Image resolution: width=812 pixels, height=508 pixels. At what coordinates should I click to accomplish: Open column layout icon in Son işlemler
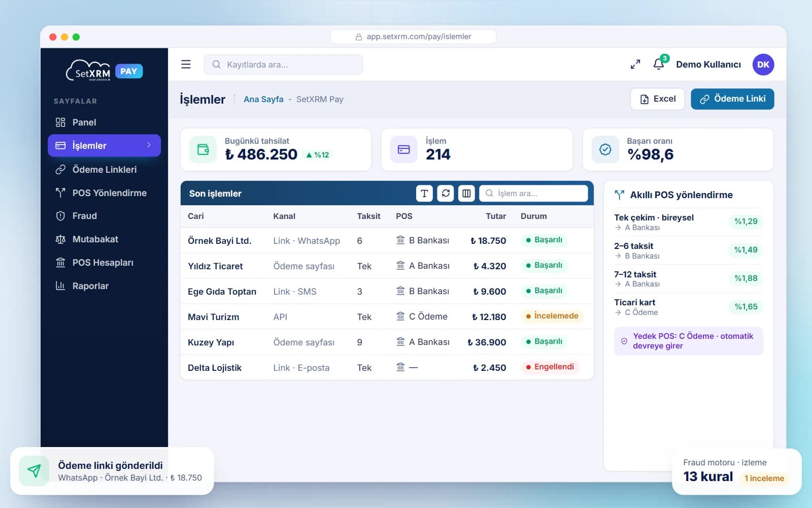click(466, 193)
